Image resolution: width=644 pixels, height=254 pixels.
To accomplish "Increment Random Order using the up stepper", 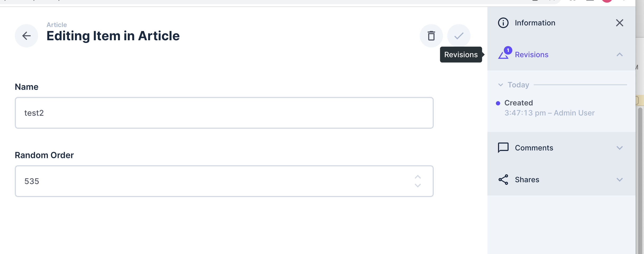I will pos(418,176).
